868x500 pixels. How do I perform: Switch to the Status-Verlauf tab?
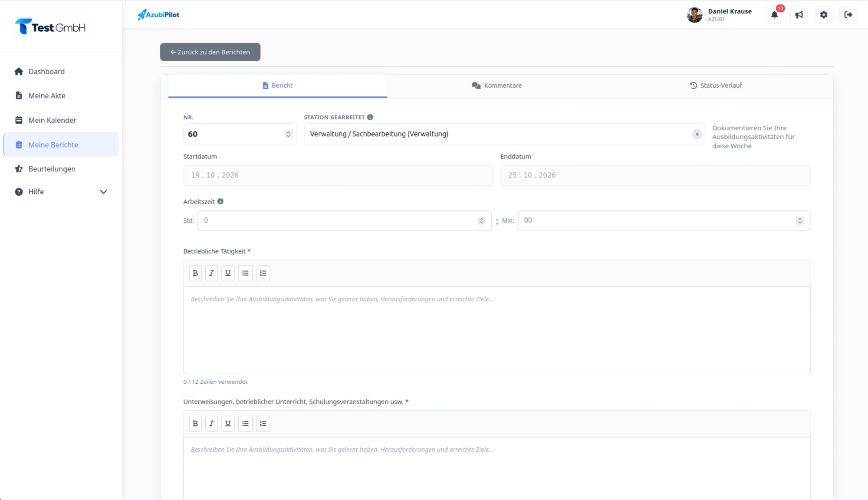(x=716, y=86)
